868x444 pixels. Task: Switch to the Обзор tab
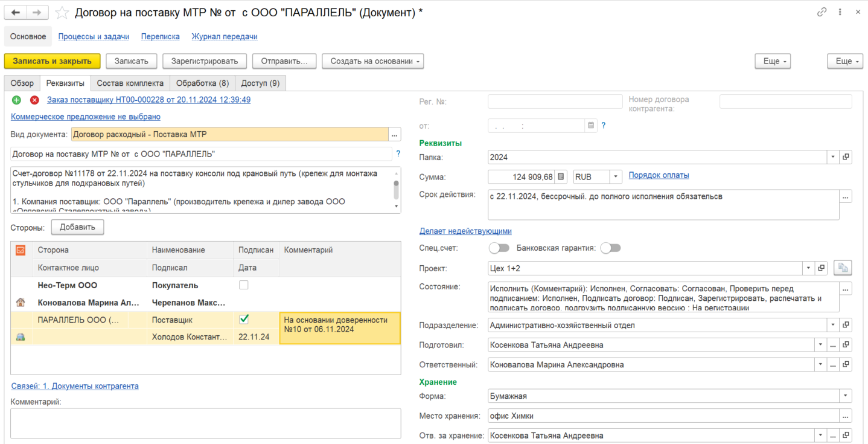tap(22, 83)
